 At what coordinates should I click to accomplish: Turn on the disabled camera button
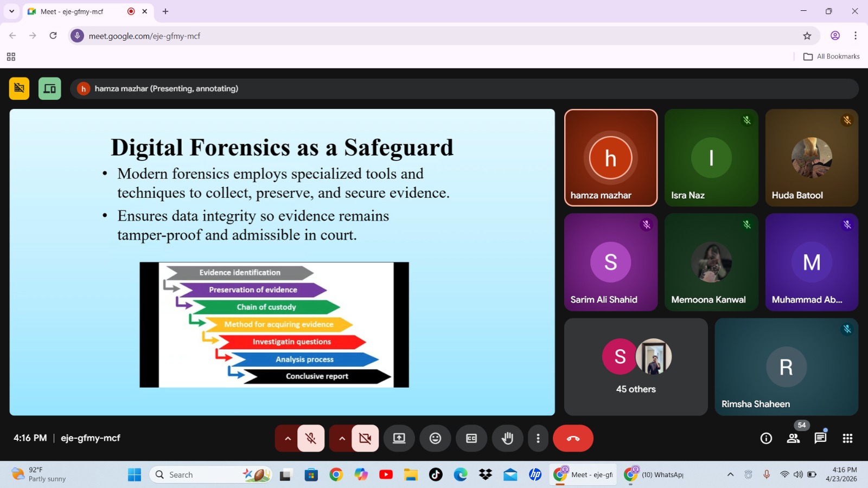(365, 438)
